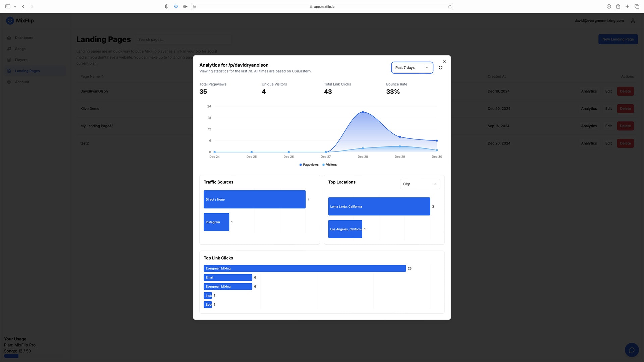Open the chat support bubble
Image resolution: width=644 pixels, height=362 pixels.
[632, 350]
